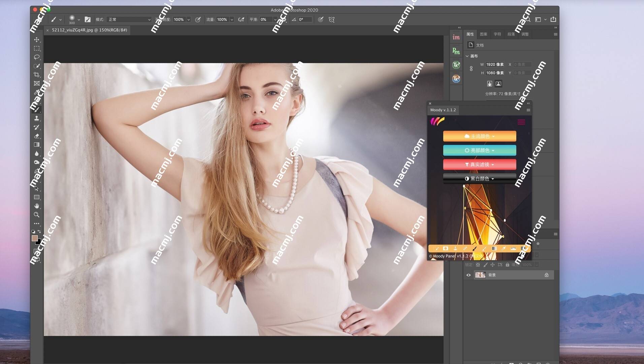Open the tool preset picker arrow

pos(61,20)
